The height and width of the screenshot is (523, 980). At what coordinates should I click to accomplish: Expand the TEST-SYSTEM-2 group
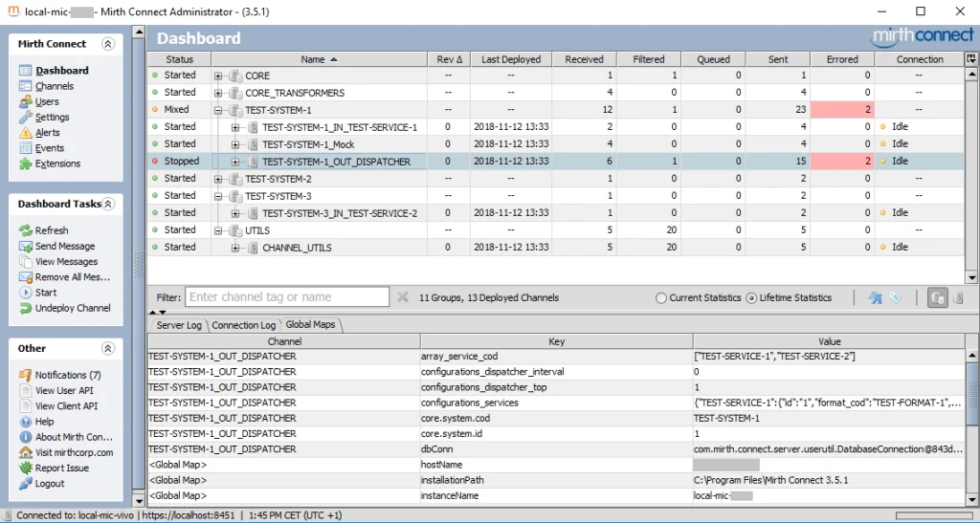pyautogui.click(x=218, y=179)
